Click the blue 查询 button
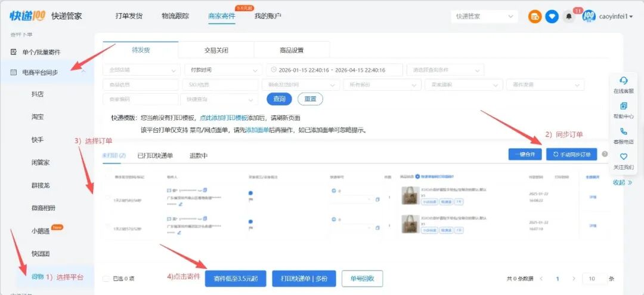The height and width of the screenshot is (295, 644). tap(279, 99)
